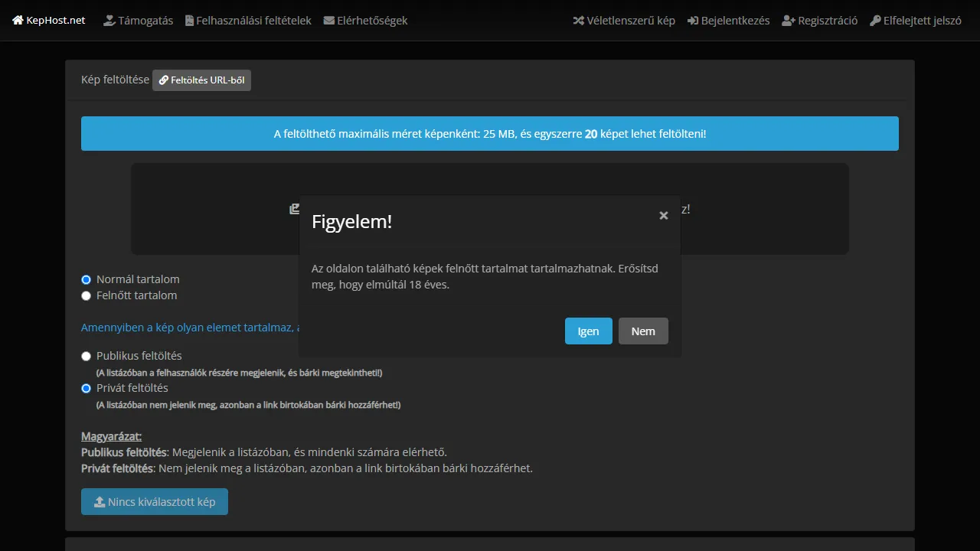Image resolution: width=980 pixels, height=551 pixels.
Task: Keep Normál tartalom selected
Action: coord(86,279)
